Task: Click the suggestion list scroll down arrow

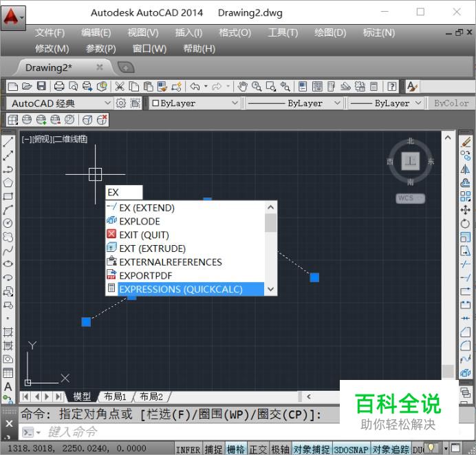Action: 271,289
